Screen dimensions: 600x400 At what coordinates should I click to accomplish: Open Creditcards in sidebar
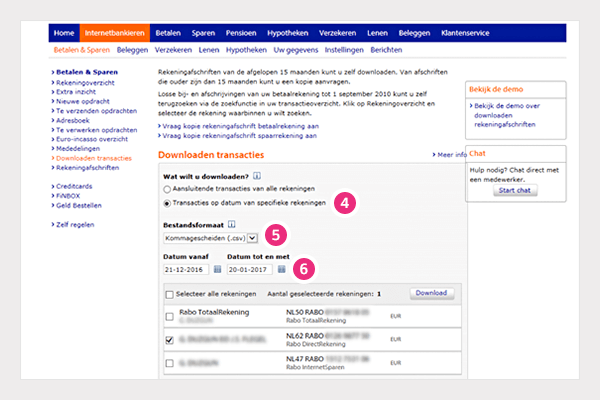(72, 186)
